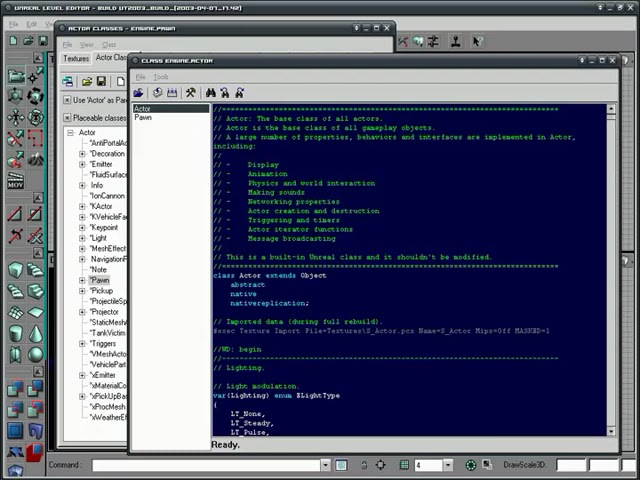Viewport: 640px width, 480px height.
Task: Click the Sphere builder icon
Action: click(x=36, y=354)
